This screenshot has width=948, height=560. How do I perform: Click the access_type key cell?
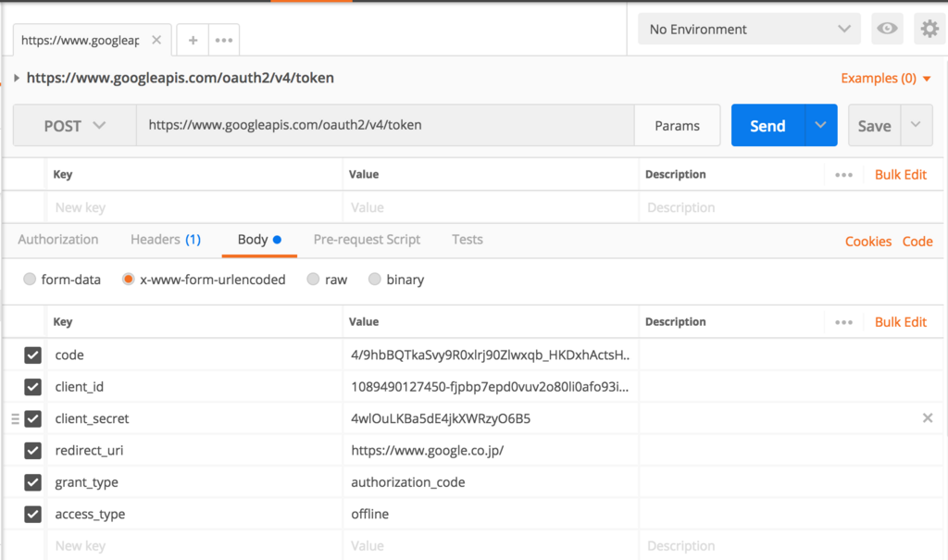[x=194, y=514]
